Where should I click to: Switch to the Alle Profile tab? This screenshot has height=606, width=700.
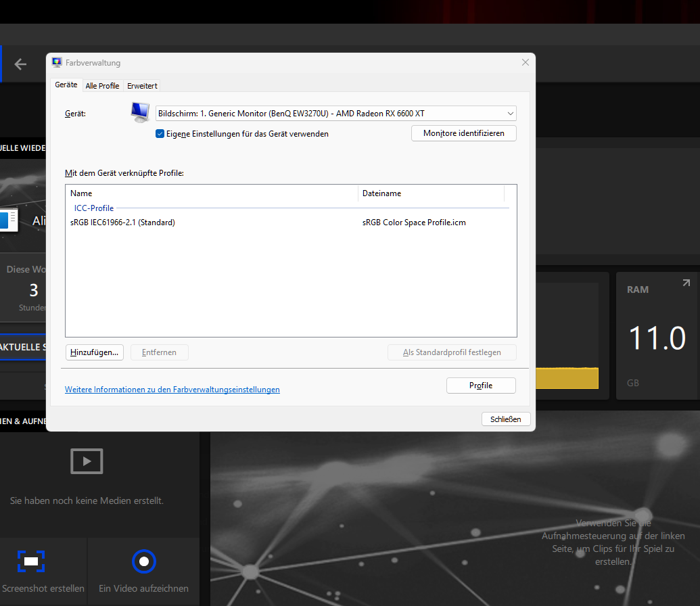pos(102,86)
